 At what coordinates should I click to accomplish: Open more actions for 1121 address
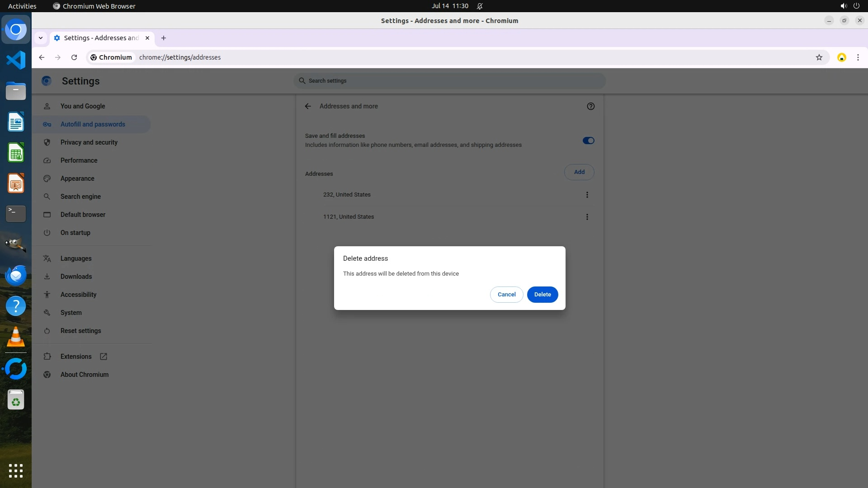point(587,217)
